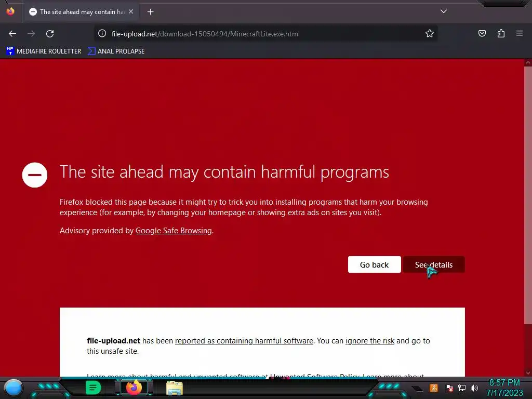The width and height of the screenshot is (532, 399).
Task: Open 'reported as containing harmful software' link
Action: [x=244, y=341]
